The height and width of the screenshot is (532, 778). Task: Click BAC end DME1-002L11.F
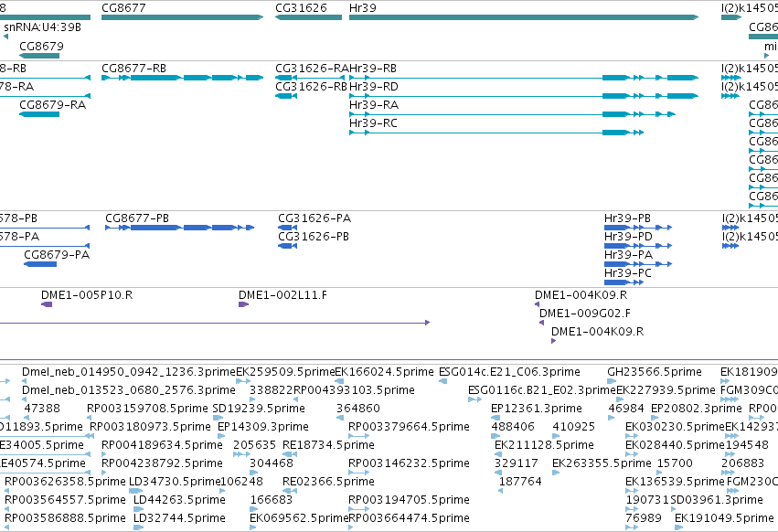pyautogui.click(x=282, y=295)
